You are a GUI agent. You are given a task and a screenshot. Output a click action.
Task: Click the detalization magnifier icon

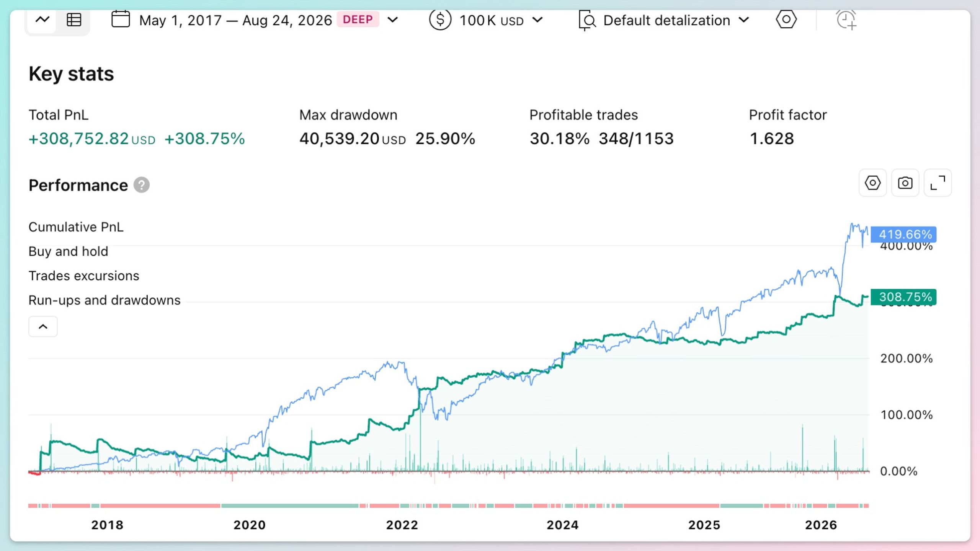click(587, 20)
